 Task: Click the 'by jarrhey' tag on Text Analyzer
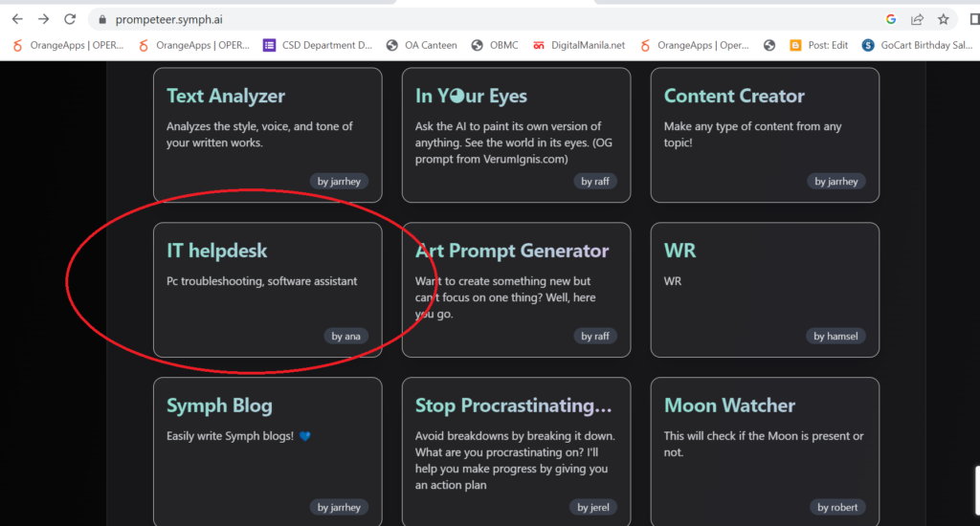(339, 181)
